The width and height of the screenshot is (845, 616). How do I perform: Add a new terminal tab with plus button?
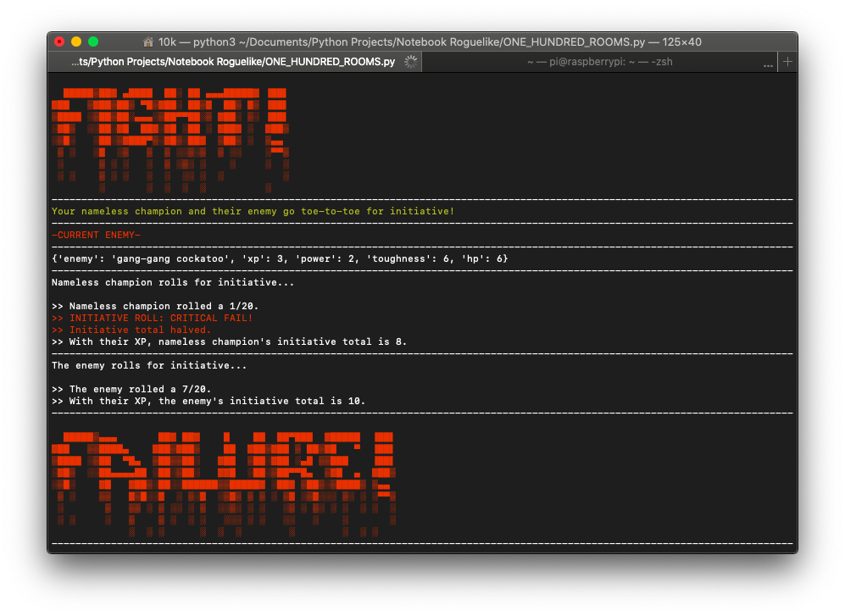[x=787, y=62]
